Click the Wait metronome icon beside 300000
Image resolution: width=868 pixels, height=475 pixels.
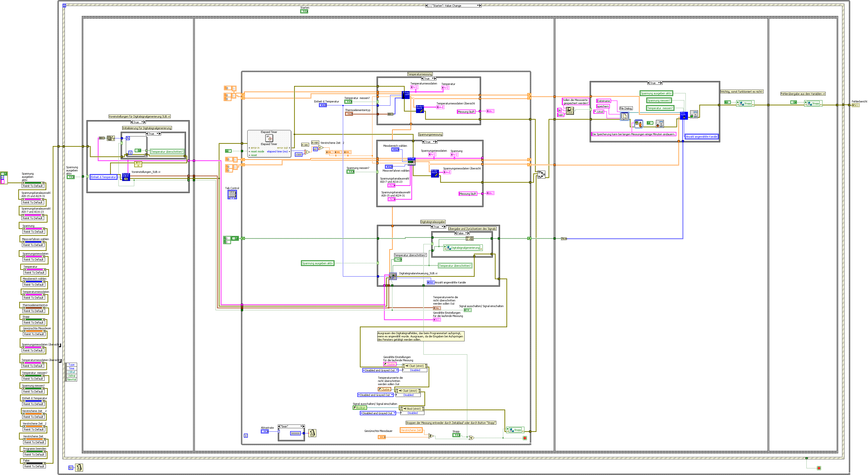coord(312,433)
